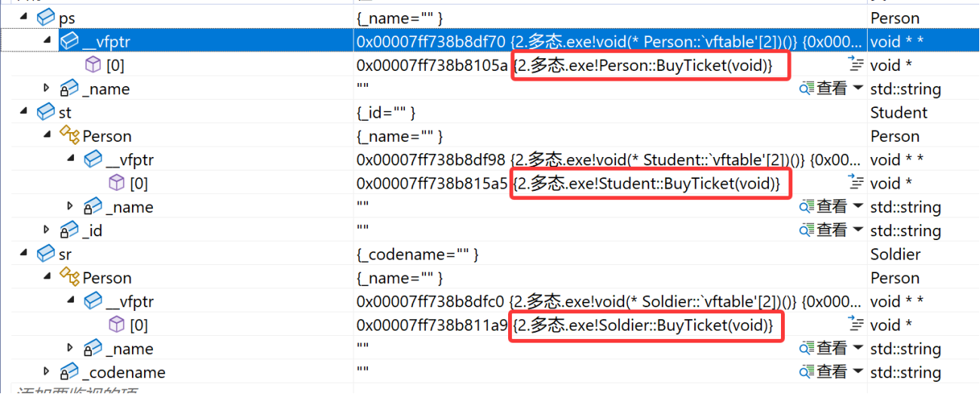Click the cube icon beside variable st

[45, 112]
